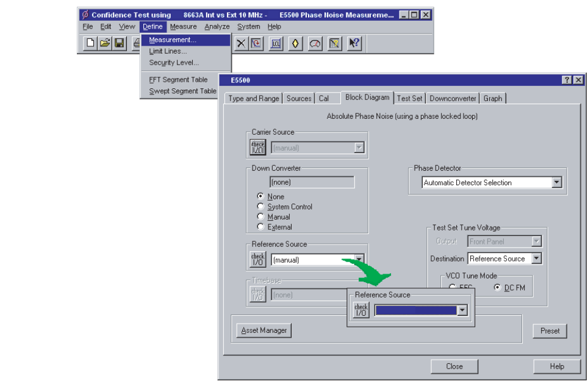Click the E5500 dialog question-mark help icon
The image size is (588, 384).
click(567, 80)
